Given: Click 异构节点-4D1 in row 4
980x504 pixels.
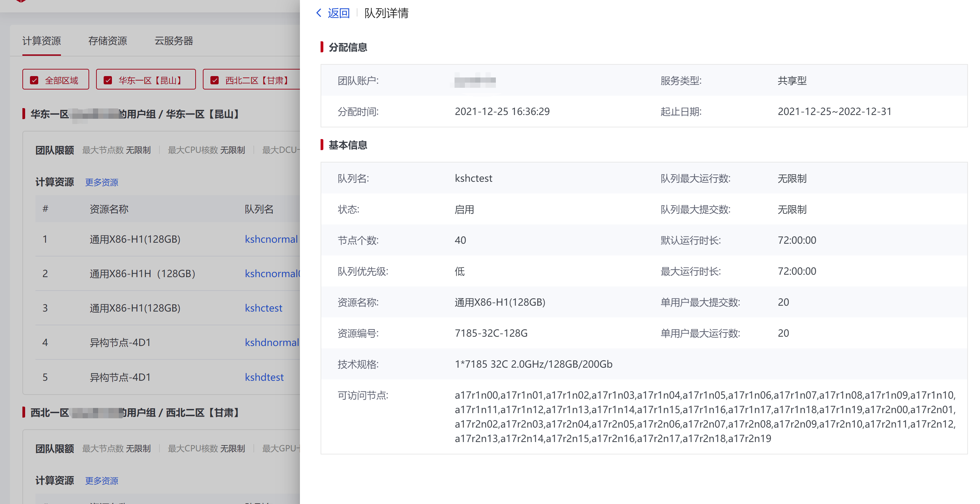Looking at the screenshot, I should 120,343.
